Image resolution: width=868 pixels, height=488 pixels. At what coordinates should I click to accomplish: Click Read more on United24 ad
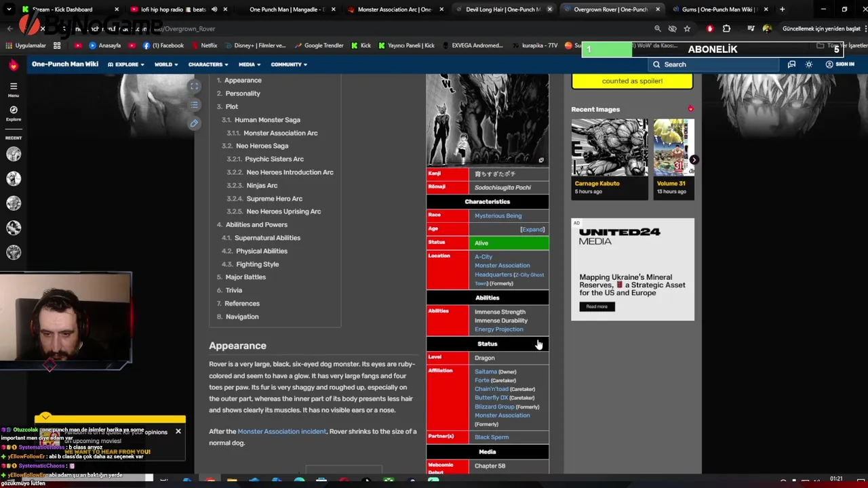[597, 306]
